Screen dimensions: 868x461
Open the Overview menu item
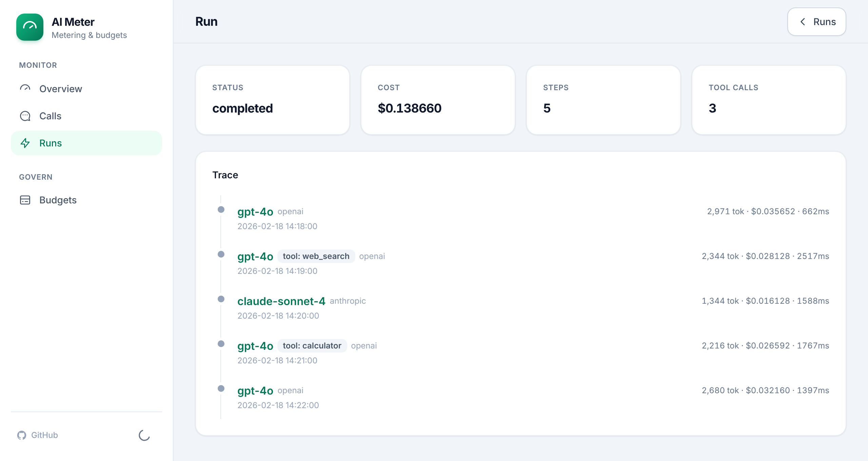click(x=86, y=89)
